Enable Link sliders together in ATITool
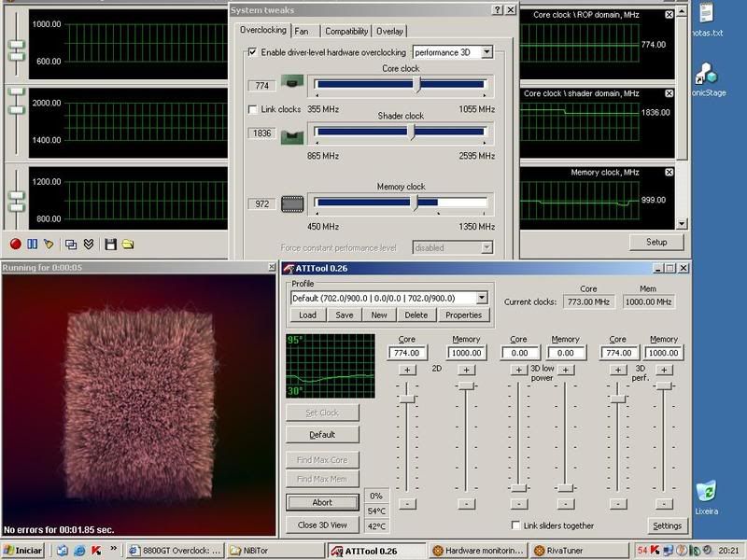The height and width of the screenshot is (560, 747). click(x=516, y=525)
